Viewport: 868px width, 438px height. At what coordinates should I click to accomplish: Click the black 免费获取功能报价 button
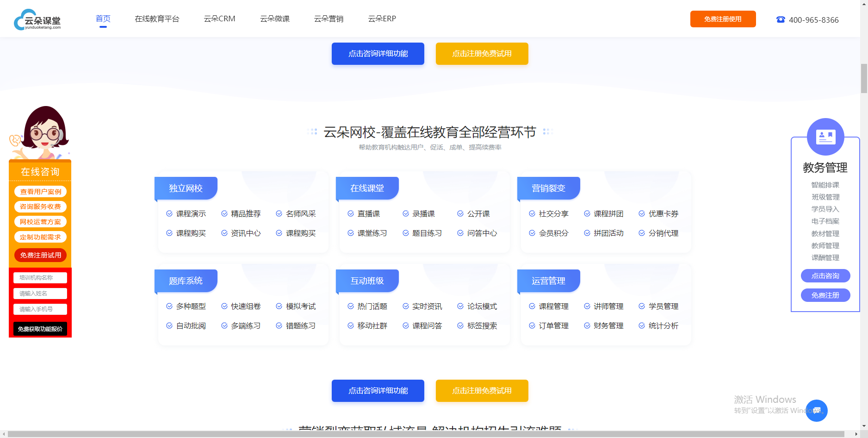tap(40, 329)
